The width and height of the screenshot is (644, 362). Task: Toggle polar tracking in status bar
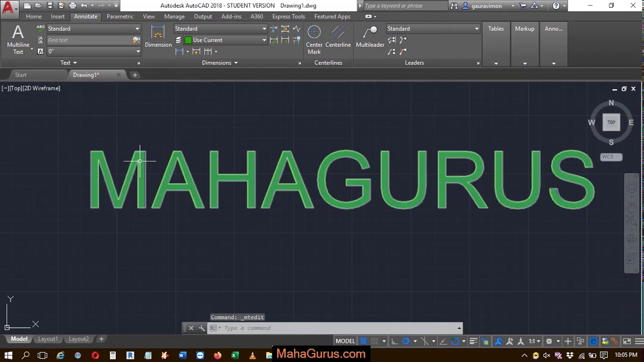tap(406, 341)
